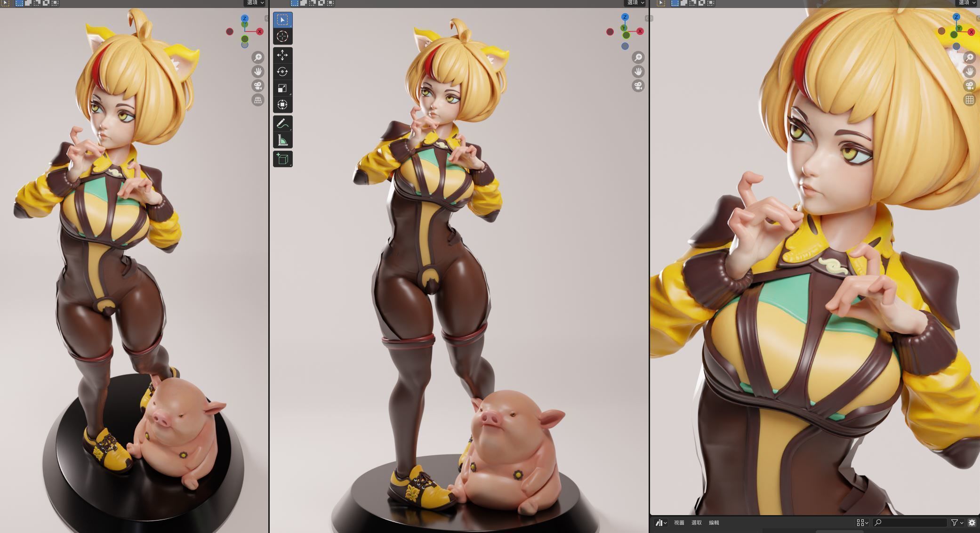Screen dimensions: 980x533
Task: Open the 選取 menu
Action: 696,523
